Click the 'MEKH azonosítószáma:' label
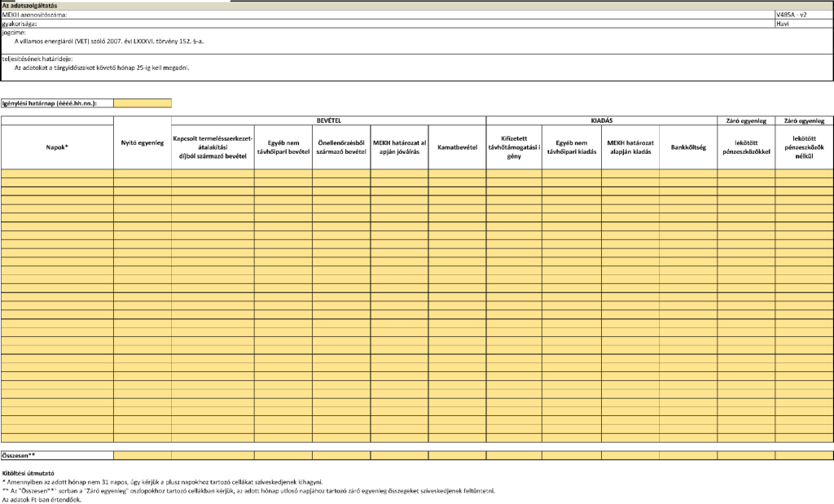Viewport: 834px width, 504px height. point(34,15)
